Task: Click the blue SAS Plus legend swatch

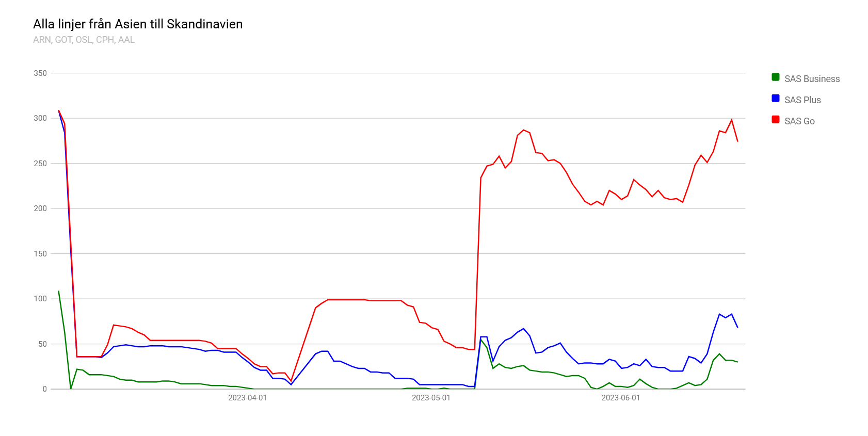Action: click(775, 99)
